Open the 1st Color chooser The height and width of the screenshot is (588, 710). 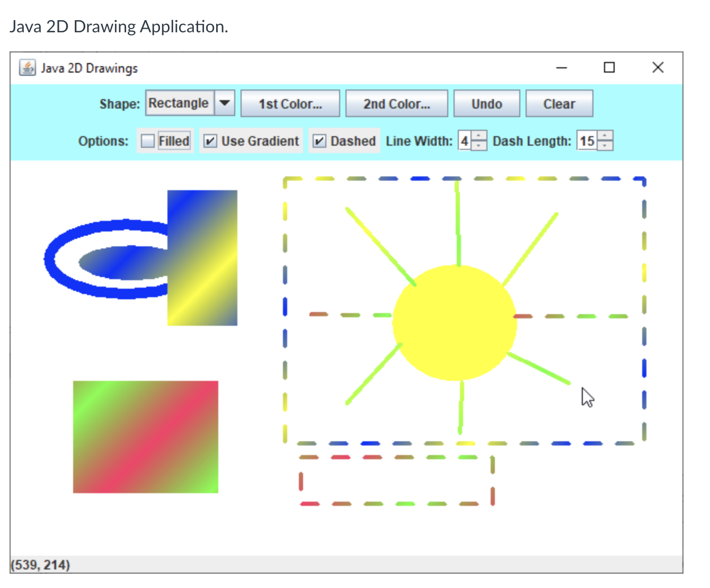[290, 104]
